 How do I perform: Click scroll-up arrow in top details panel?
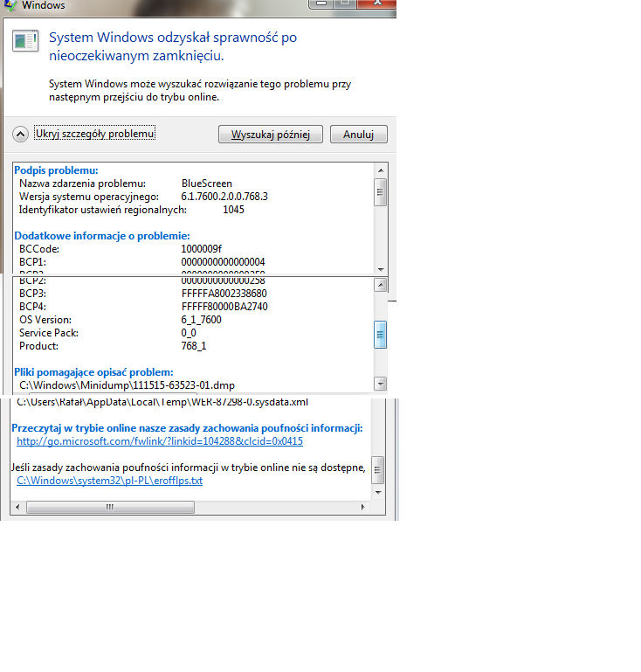tap(381, 170)
